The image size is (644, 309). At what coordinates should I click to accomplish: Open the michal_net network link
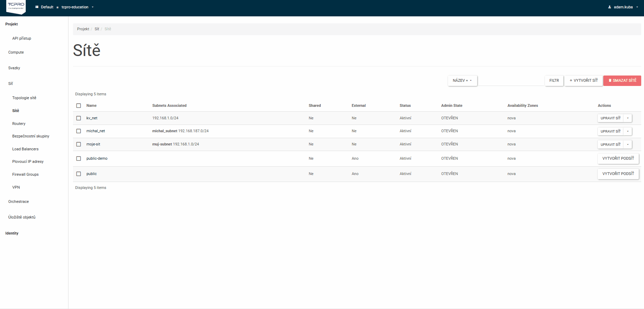click(96, 131)
